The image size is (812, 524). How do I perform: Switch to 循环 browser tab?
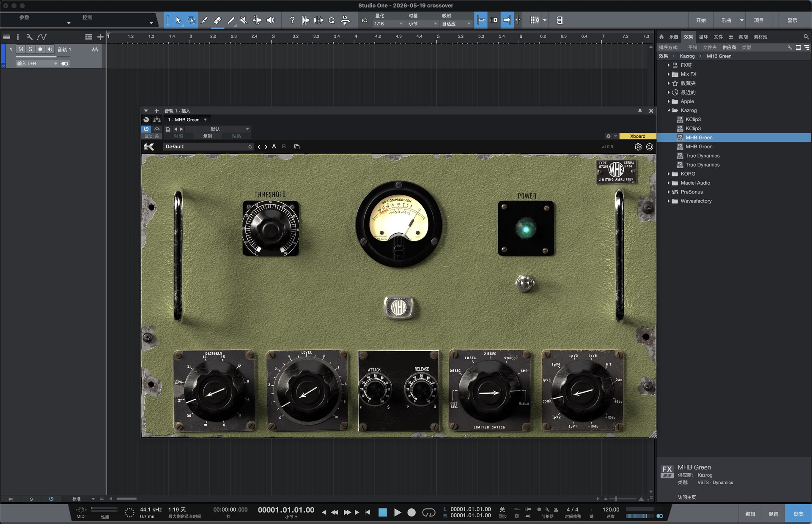pos(703,37)
